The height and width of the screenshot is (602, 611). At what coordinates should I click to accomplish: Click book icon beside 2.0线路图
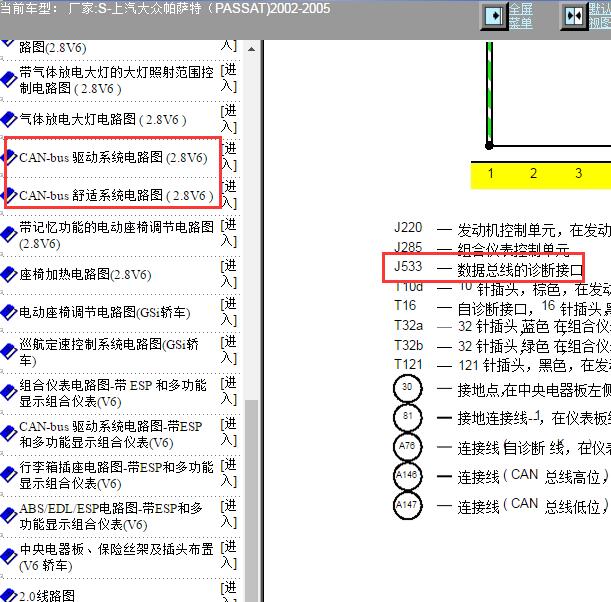8,595
